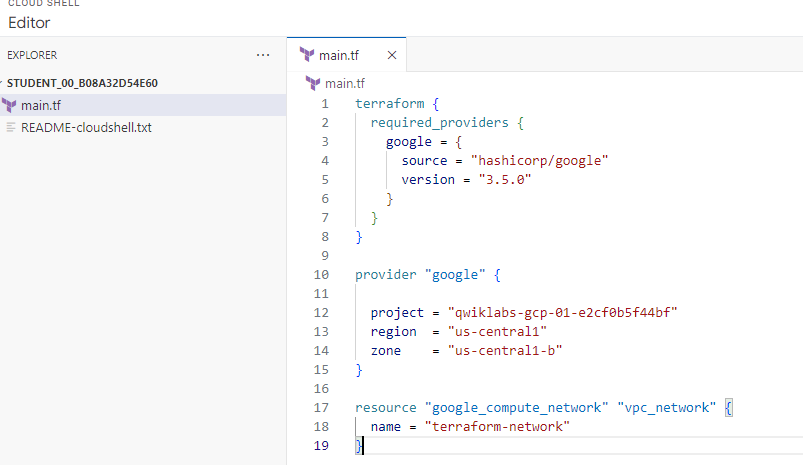The height and width of the screenshot is (465, 803).
Task: Click line number 1 in gutter
Action: click(x=325, y=104)
